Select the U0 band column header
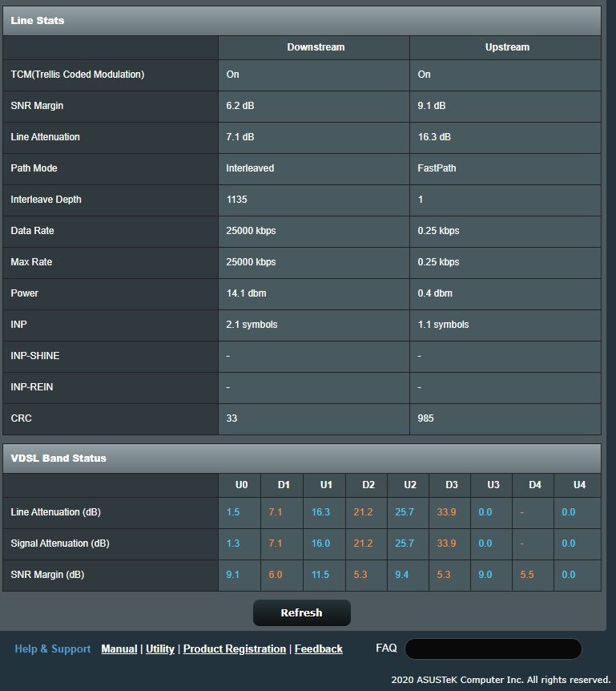This screenshot has width=616, height=691. point(241,485)
